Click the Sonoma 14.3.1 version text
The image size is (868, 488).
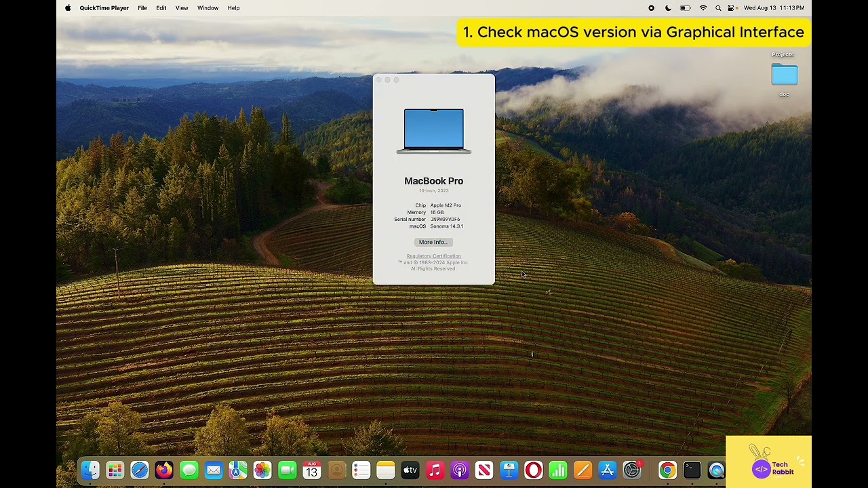click(447, 226)
